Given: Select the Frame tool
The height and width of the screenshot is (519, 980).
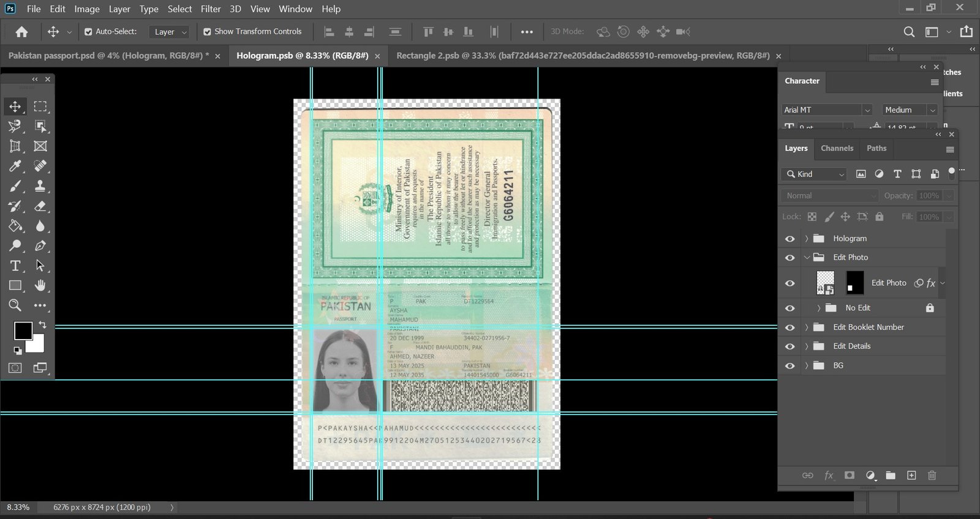Looking at the screenshot, I should pyautogui.click(x=40, y=146).
